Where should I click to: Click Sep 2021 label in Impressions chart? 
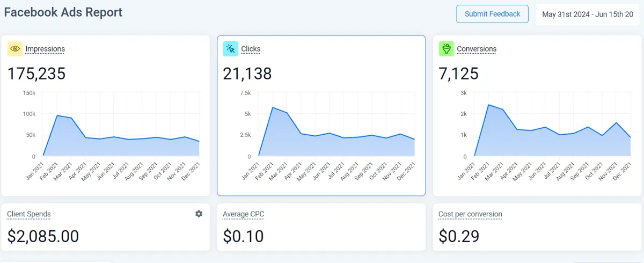click(149, 170)
